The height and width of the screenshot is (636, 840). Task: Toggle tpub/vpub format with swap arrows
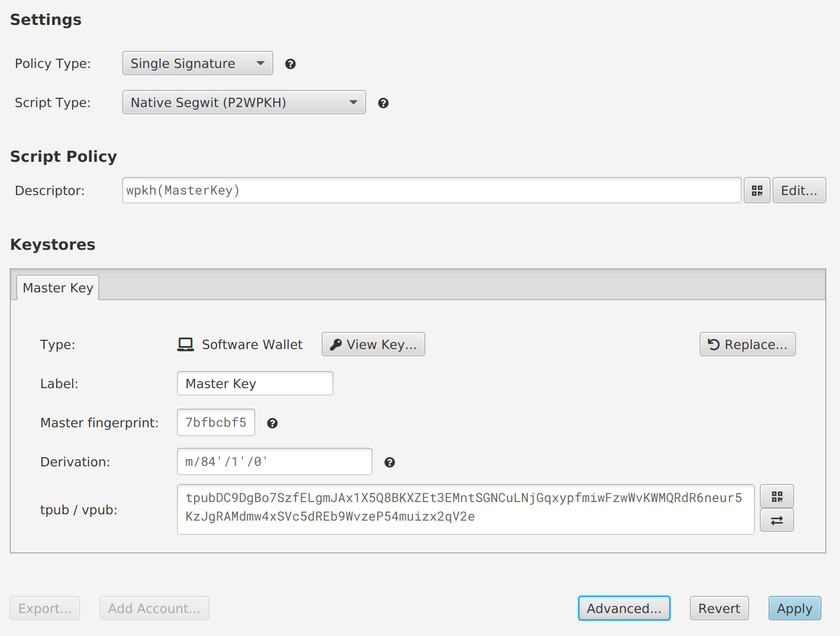(776, 521)
